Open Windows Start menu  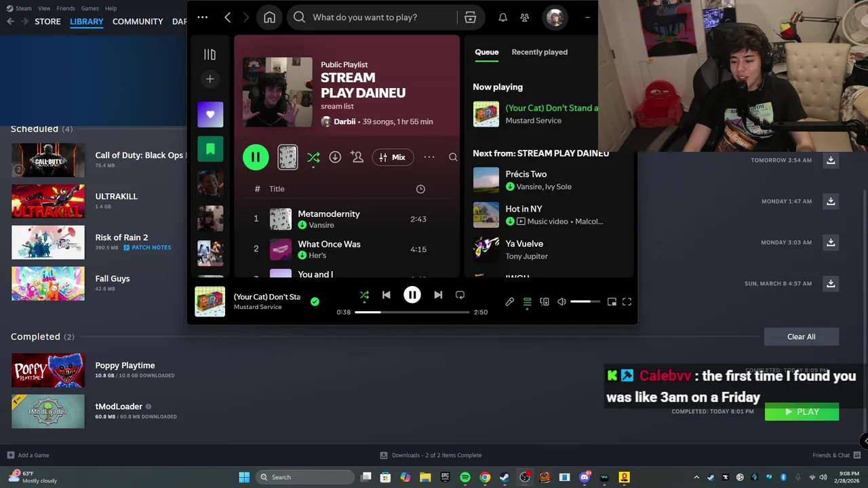pos(244,477)
